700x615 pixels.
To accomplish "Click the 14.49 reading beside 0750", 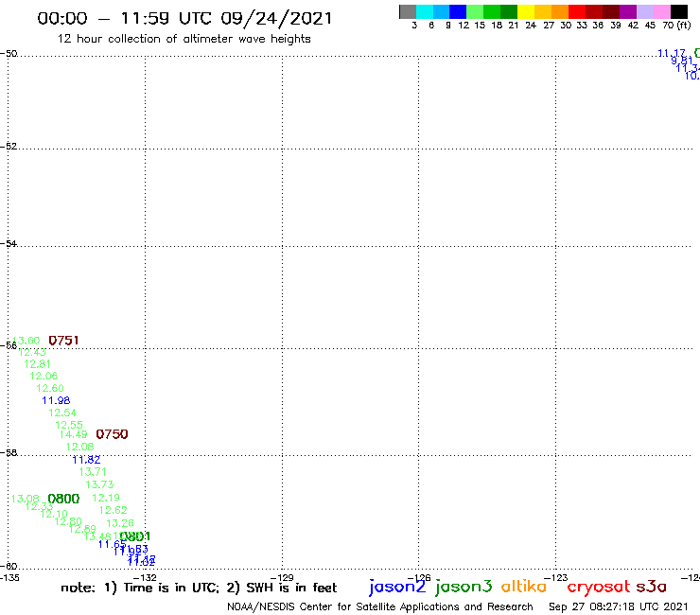I will click(x=74, y=434).
